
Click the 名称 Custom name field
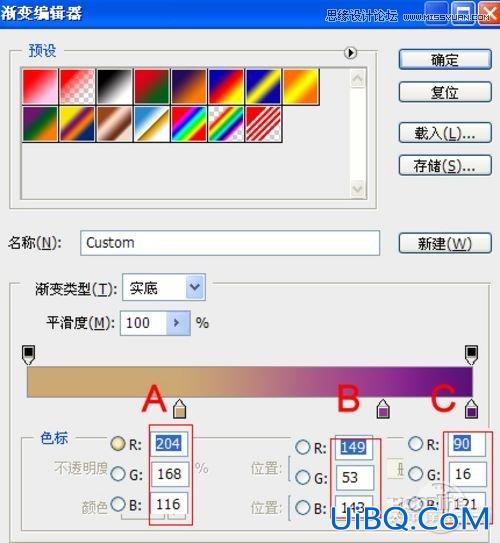(230, 243)
